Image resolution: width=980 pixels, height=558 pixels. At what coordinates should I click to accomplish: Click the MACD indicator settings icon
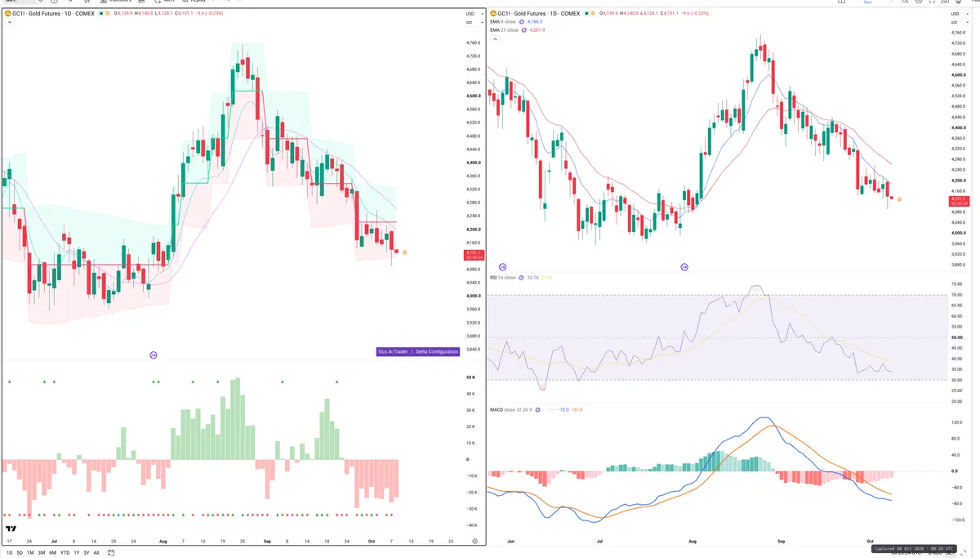point(537,409)
